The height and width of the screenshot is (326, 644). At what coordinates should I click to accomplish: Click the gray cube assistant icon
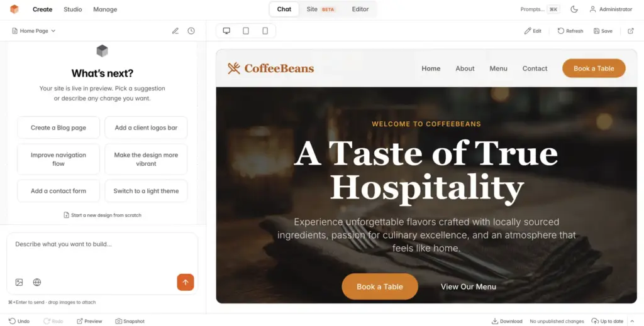(x=103, y=51)
